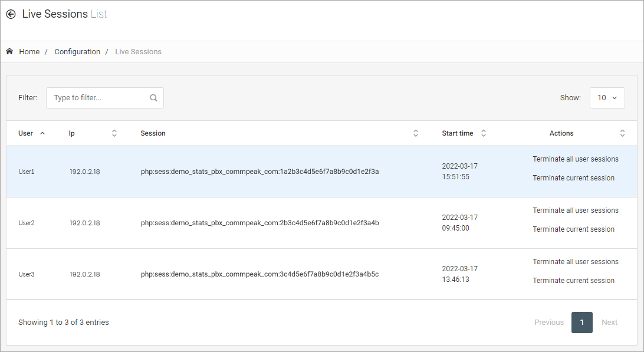Select page 1 in pagination
644x352 pixels.
pos(581,323)
